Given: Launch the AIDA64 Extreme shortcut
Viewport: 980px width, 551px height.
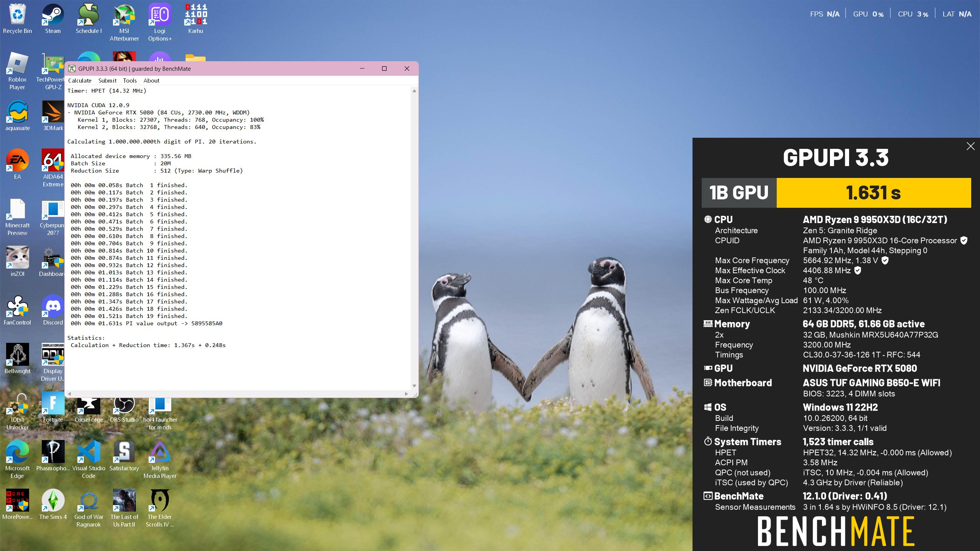Looking at the screenshot, I should pyautogui.click(x=53, y=168).
